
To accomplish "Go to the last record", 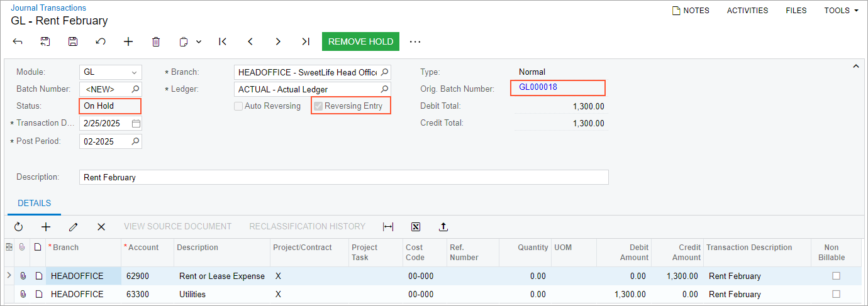I will 306,41.
